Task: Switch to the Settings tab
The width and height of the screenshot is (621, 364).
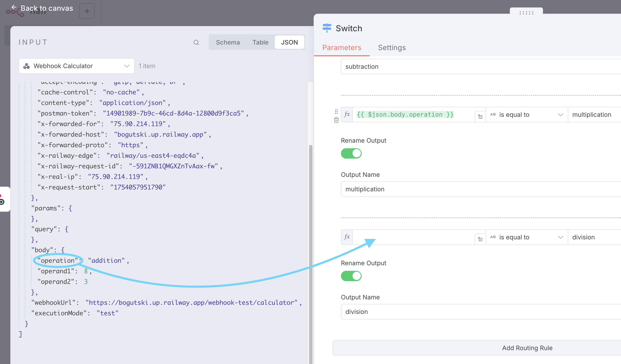Action: click(392, 47)
